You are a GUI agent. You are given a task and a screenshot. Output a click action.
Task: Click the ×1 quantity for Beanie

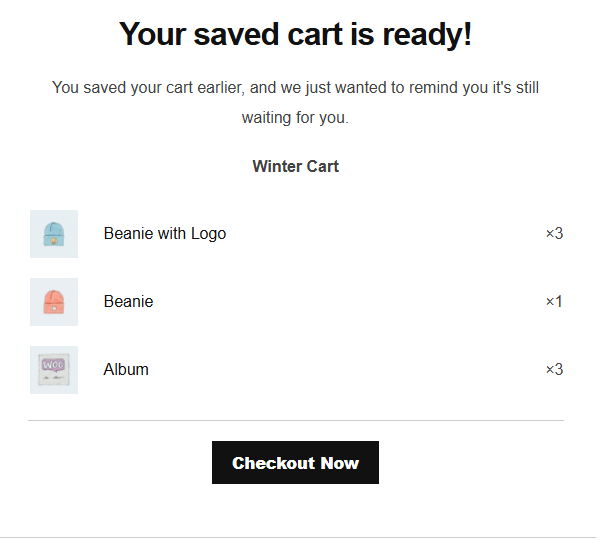(x=554, y=302)
